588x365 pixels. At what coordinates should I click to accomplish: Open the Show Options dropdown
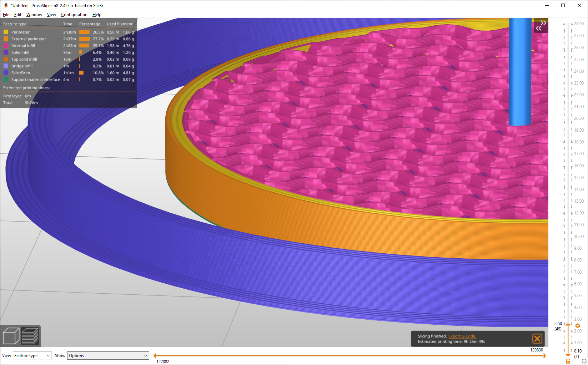tap(108, 356)
